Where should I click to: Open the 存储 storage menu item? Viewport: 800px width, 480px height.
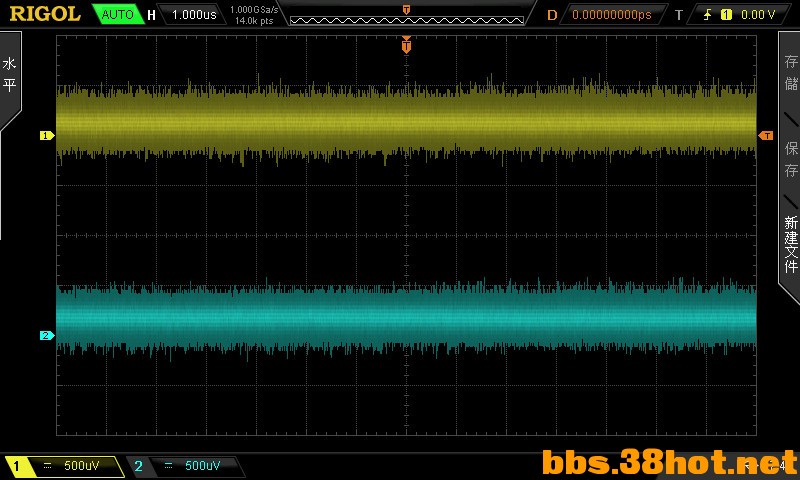tap(791, 72)
